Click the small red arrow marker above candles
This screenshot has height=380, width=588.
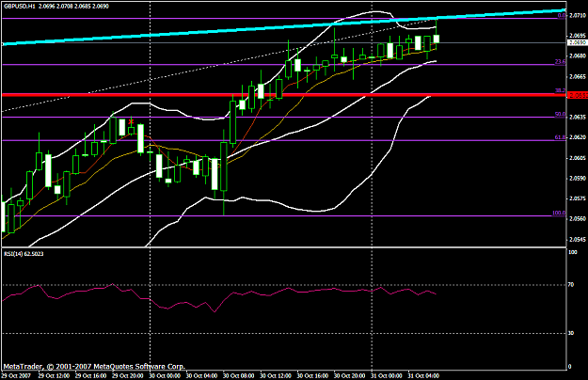tap(131, 121)
